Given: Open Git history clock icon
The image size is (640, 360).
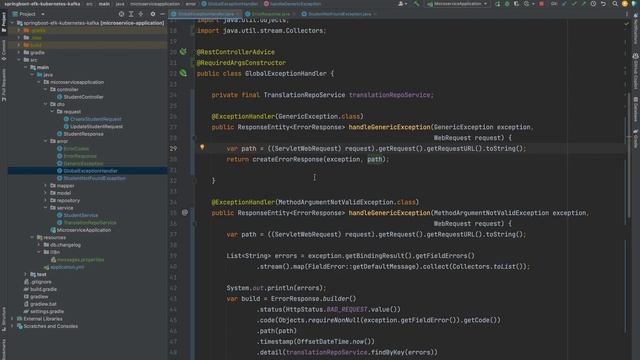Looking at the screenshot, I should pyautogui.click(x=593, y=4).
